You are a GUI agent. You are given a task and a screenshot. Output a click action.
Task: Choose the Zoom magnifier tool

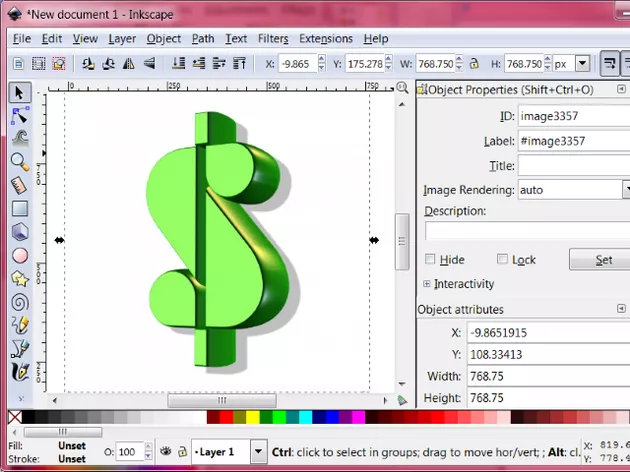(x=19, y=162)
